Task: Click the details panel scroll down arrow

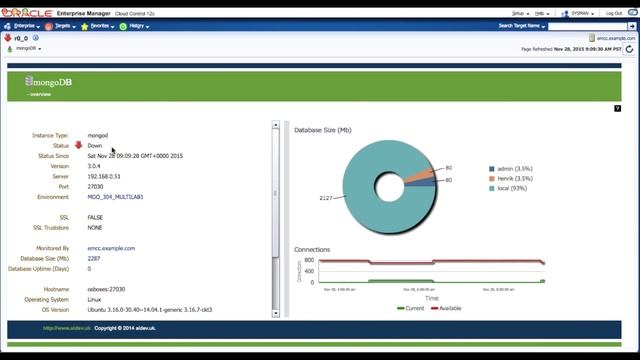Action: tap(276, 313)
